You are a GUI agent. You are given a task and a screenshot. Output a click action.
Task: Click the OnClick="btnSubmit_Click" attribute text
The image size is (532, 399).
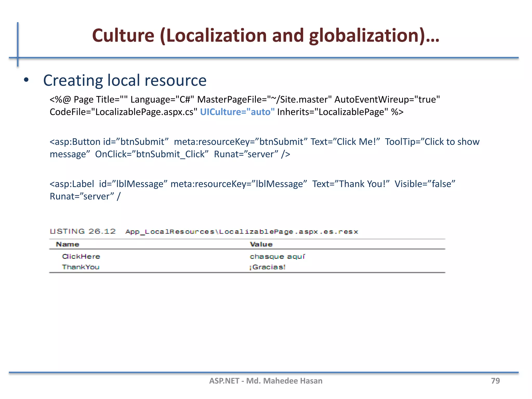[152, 154]
